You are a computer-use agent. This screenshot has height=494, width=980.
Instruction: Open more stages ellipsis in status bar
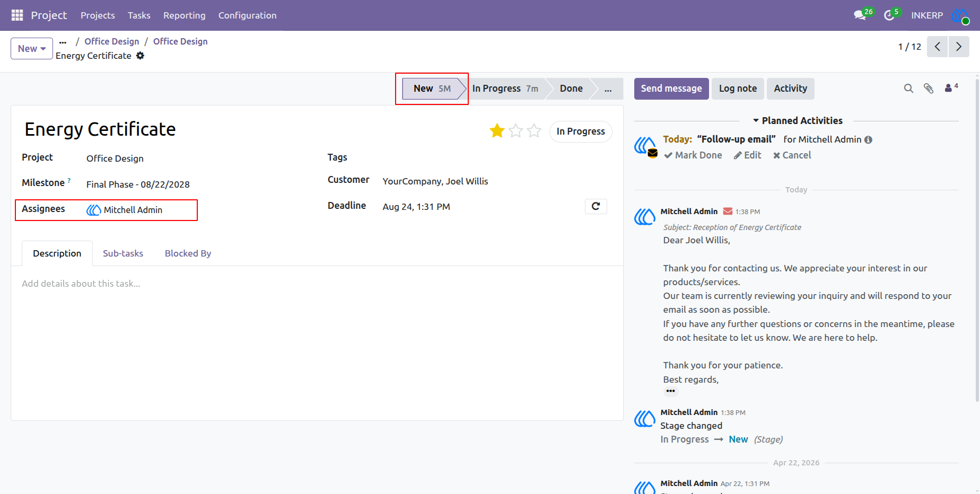(x=608, y=89)
